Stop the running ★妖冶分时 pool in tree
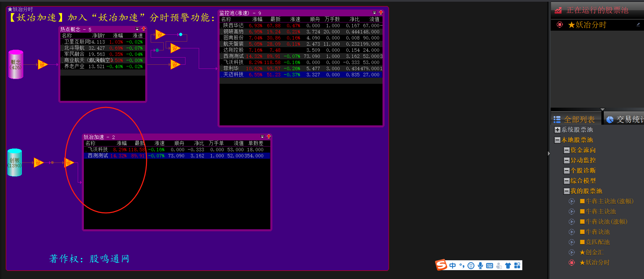Image resolution: width=644 pixels, height=279 pixels. coord(572,262)
